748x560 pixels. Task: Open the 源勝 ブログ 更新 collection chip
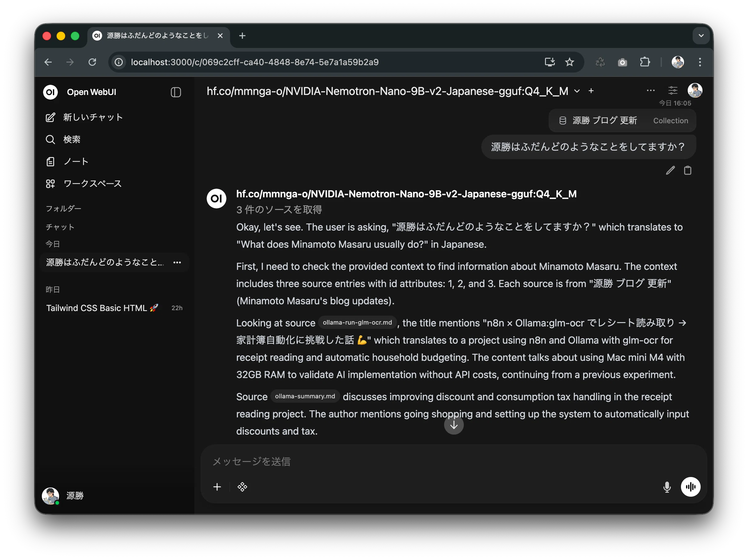coord(622,120)
